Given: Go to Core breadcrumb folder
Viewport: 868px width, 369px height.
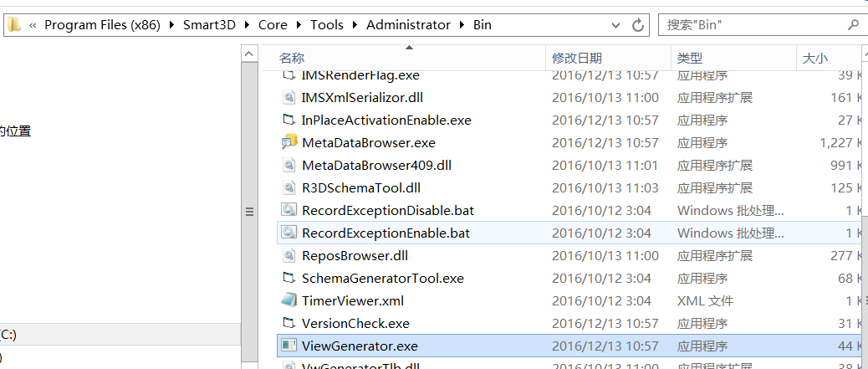Looking at the screenshot, I should [273, 25].
